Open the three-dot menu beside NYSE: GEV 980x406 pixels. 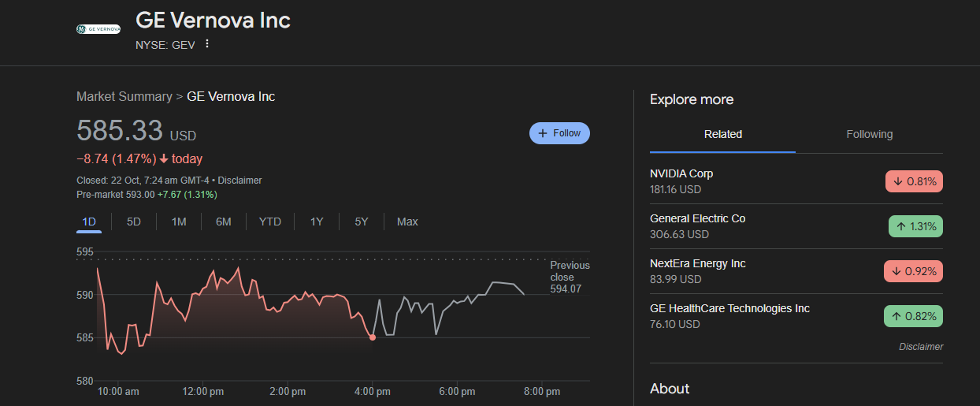[207, 44]
